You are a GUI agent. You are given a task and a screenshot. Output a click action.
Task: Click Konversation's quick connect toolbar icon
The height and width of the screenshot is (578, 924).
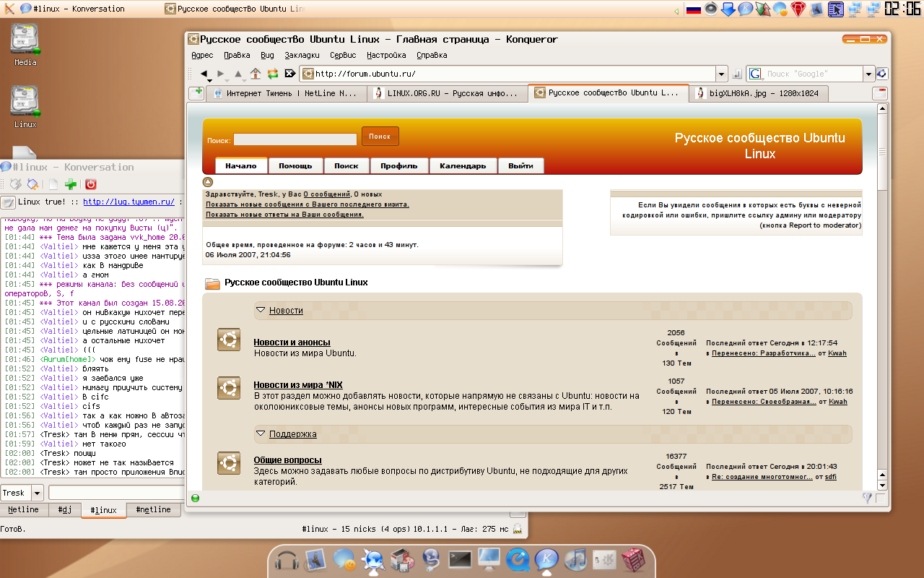[15, 184]
